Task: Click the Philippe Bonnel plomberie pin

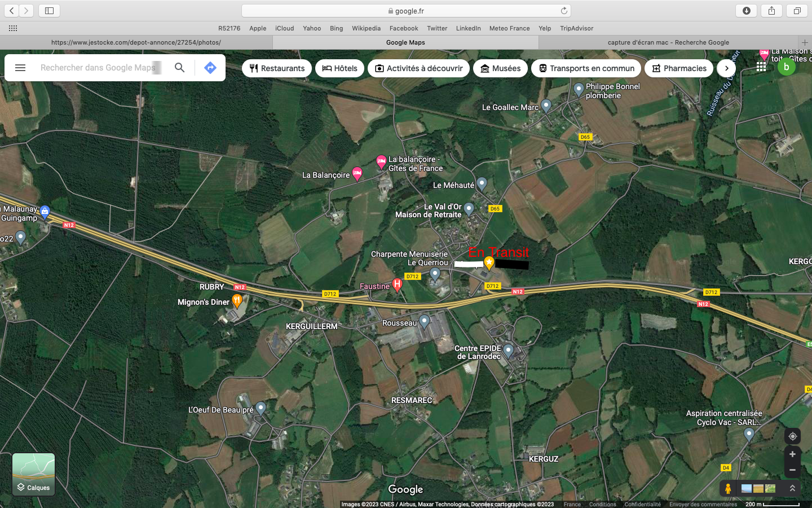Action: pos(579,89)
